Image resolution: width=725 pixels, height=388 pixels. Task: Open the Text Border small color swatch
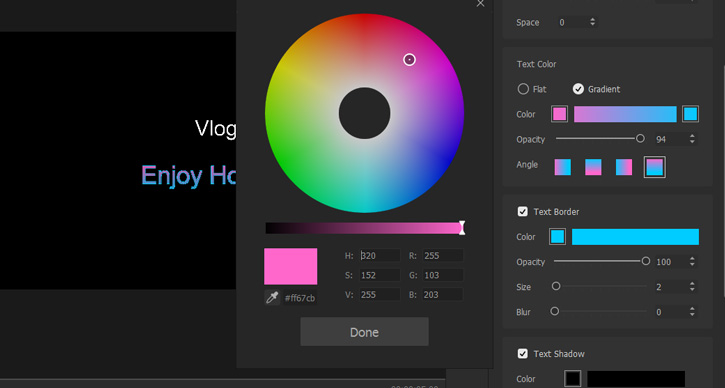(x=558, y=237)
